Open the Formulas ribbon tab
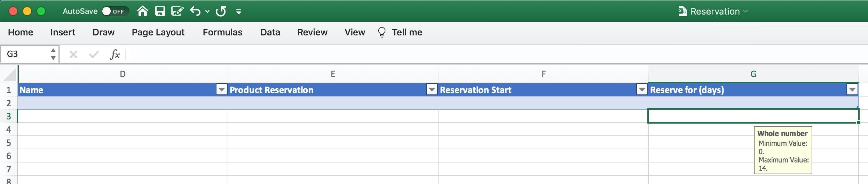This screenshot has height=184, width=868. click(x=222, y=32)
